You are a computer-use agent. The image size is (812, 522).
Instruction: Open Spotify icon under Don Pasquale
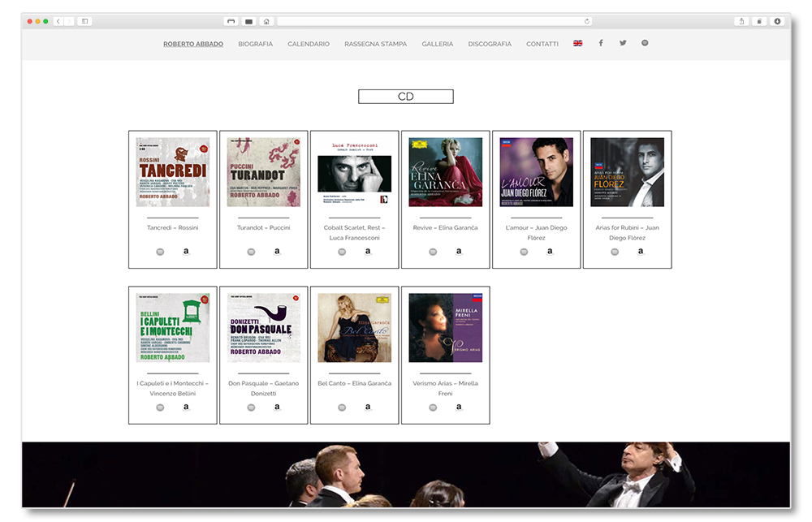point(251,408)
